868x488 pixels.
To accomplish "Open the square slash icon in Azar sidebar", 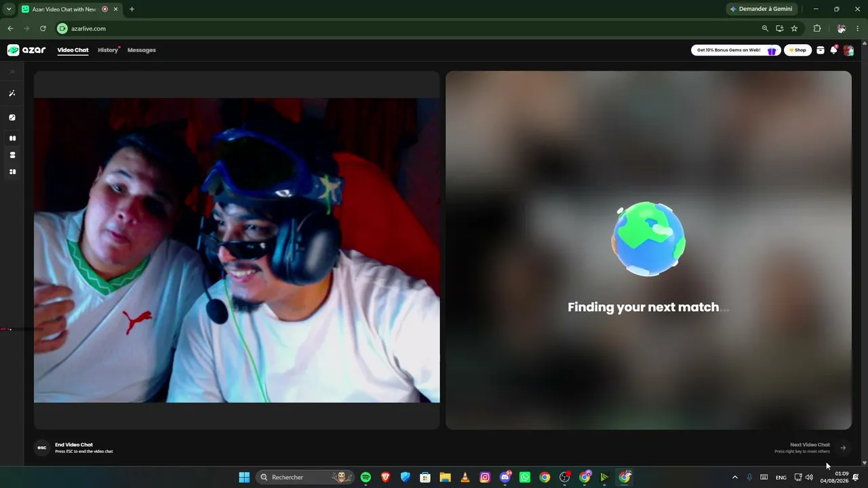I will (12, 117).
